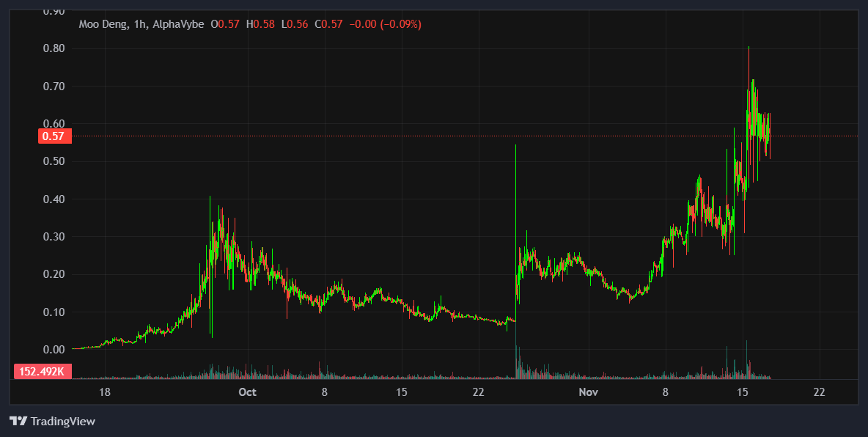Click the −0.00 (−0.09%) change value
The height and width of the screenshot is (437, 868).
(x=385, y=24)
